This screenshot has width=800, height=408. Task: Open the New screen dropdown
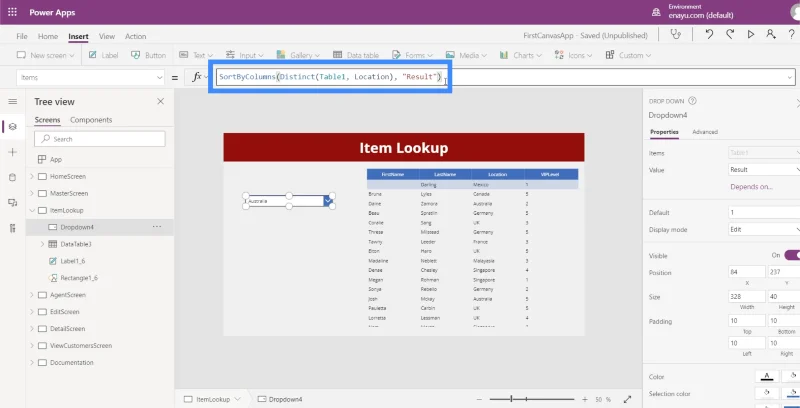coord(45,55)
